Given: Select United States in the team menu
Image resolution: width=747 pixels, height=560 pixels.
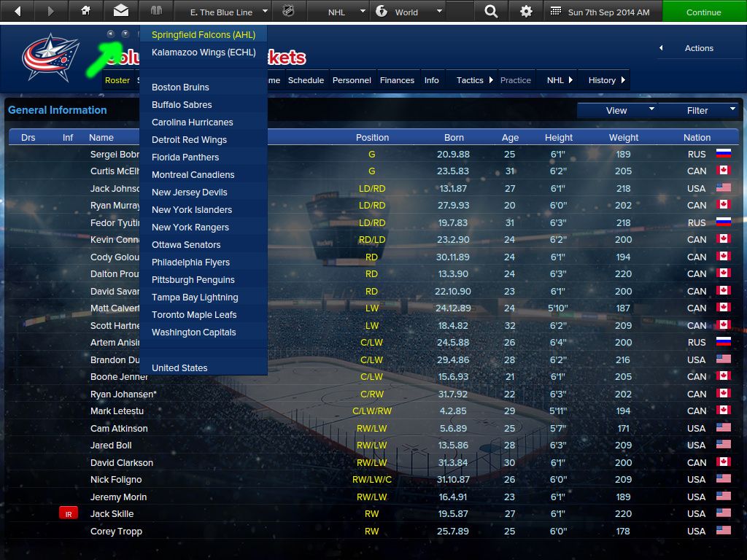Looking at the screenshot, I should [204, 368].
